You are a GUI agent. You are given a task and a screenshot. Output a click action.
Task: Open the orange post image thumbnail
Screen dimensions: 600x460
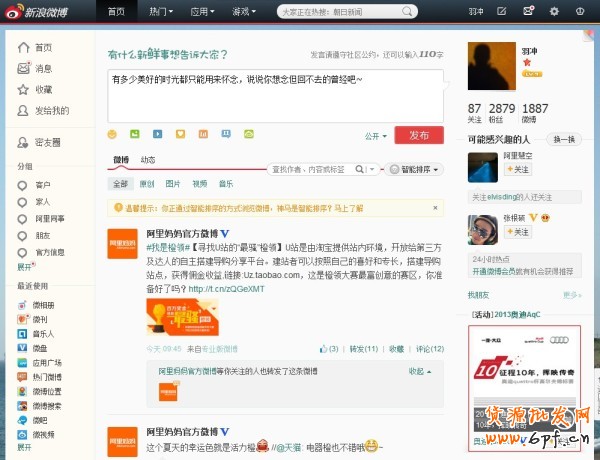(x=183, y=317)
